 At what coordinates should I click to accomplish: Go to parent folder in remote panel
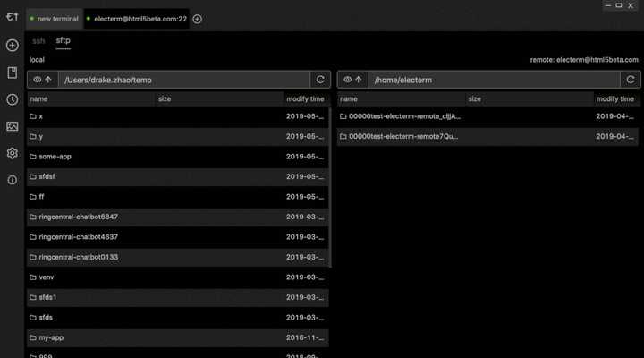click(x=359, y=80)
